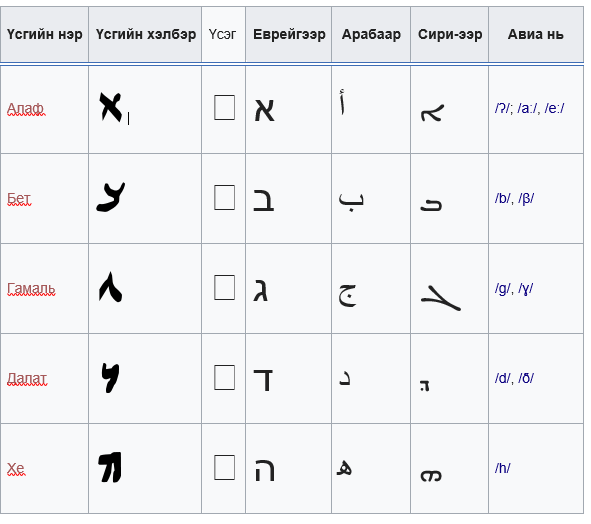Follow the Хе letter name link

coord(16,469)
